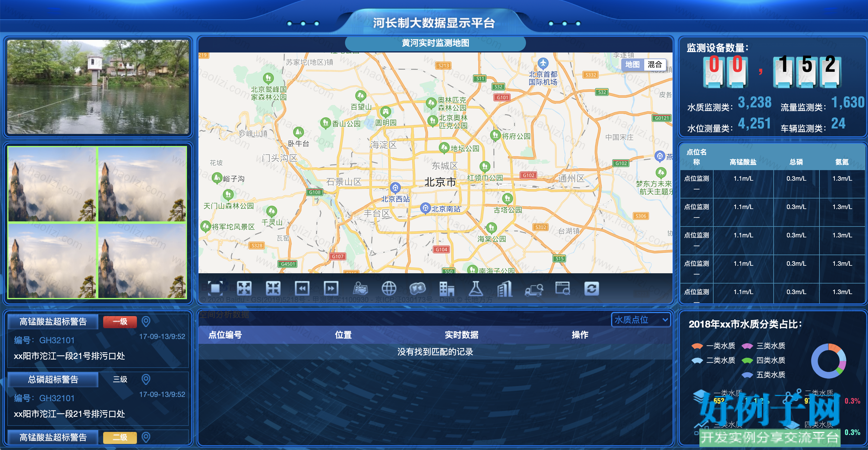
Task: Click the water quality donut chart
Action: tap(828, 361)
